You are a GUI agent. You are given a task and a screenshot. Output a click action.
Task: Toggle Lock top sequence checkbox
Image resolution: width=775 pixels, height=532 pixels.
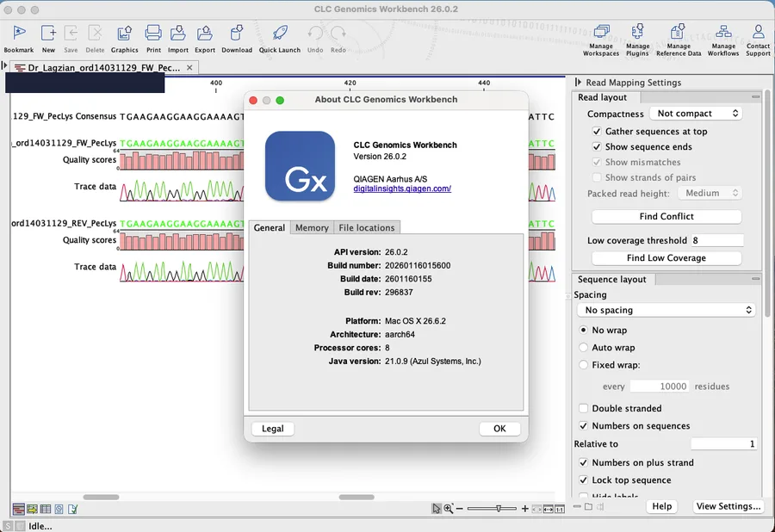point(583,480)
